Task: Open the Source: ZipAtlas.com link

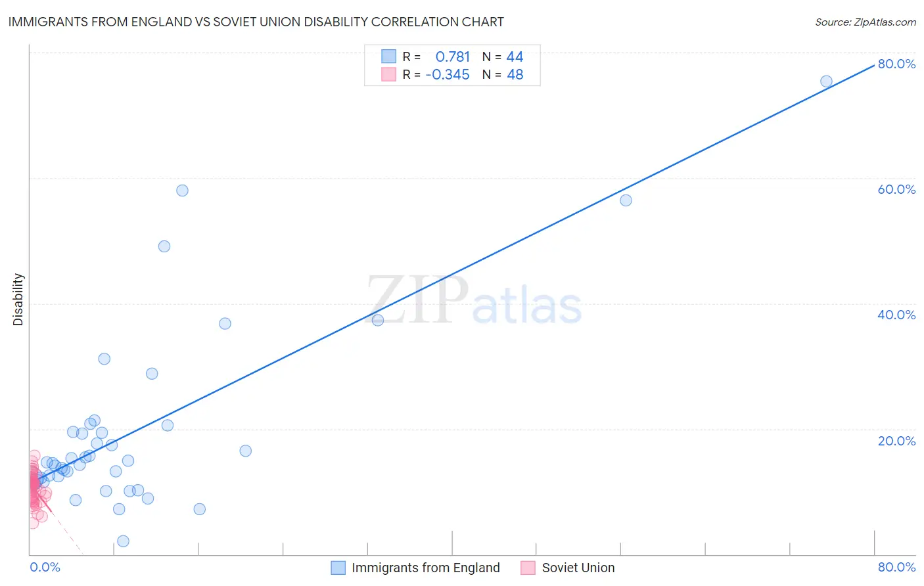Action: 866,22
